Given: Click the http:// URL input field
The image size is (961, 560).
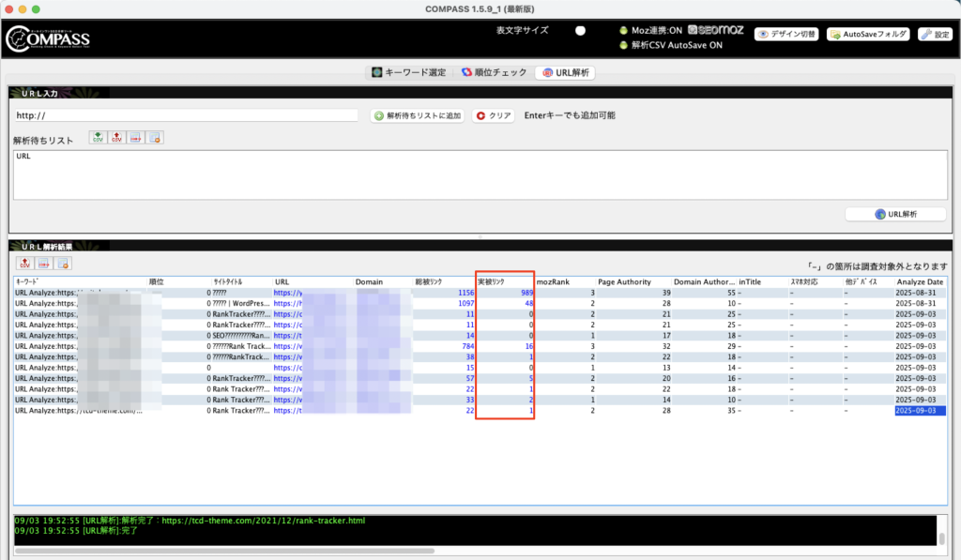Looking at the screenshot, I should (186, 115).
